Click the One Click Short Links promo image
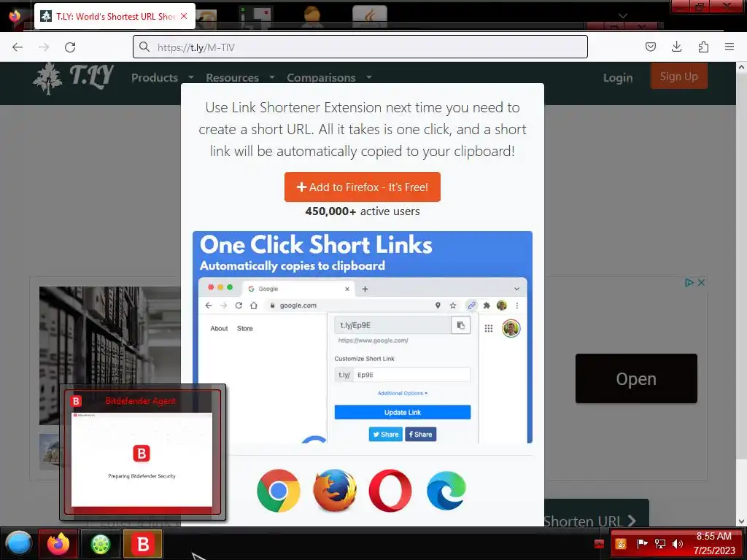The image size is (747, 560). (x=363, y=337)
